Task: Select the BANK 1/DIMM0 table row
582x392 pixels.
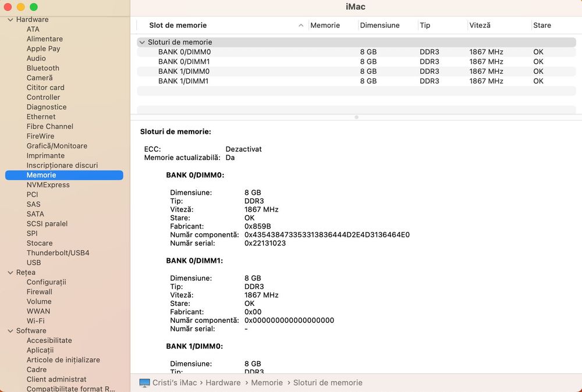Action: 356,71
